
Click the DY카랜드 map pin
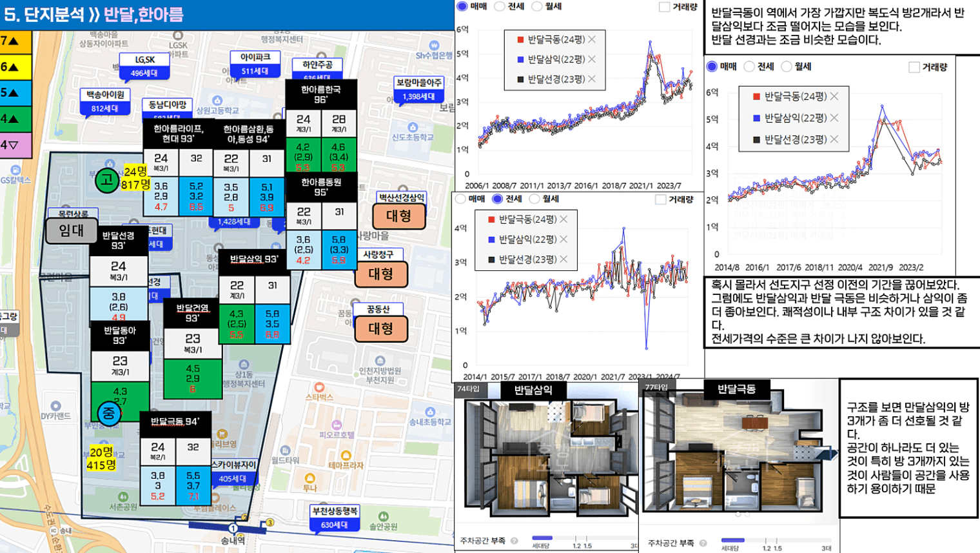(x=56, y=406)
